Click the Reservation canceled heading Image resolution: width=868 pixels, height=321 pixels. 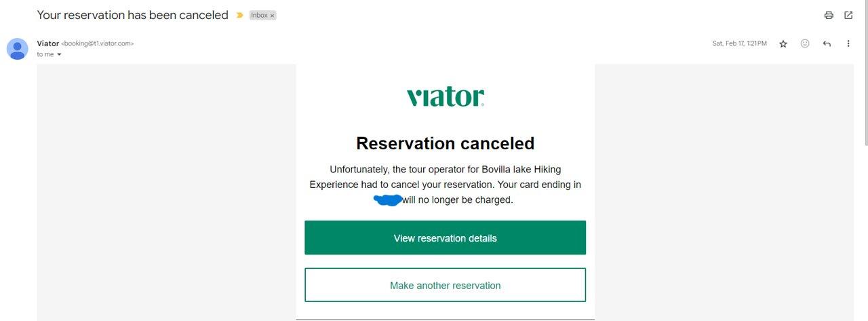click(x=446, y=143)
